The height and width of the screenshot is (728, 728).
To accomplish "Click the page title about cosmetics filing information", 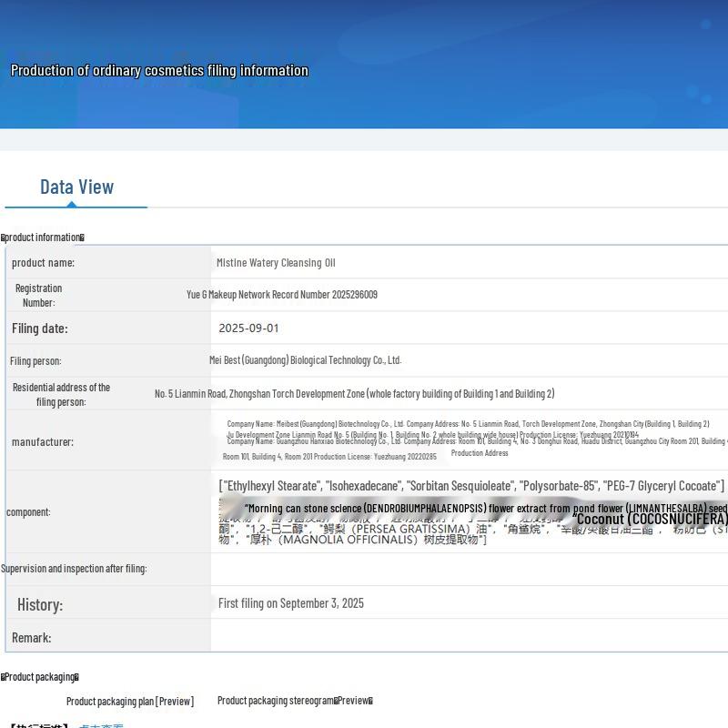I will point(159,70).
